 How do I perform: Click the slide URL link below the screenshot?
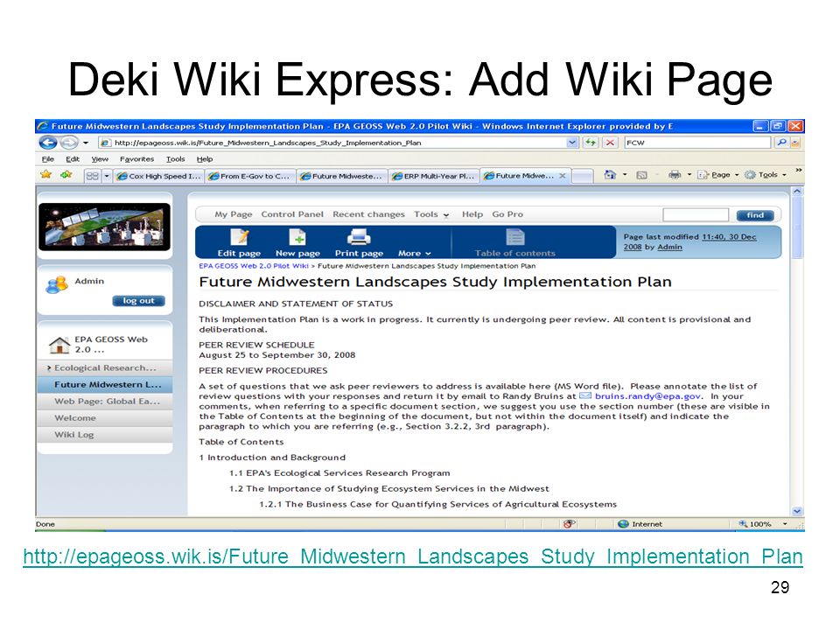point(412,556)
